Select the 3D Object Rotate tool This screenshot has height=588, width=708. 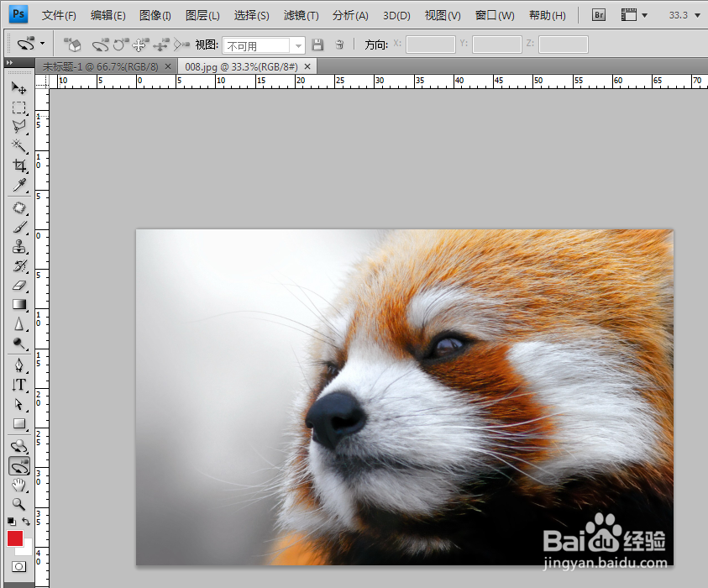point(19,446)
